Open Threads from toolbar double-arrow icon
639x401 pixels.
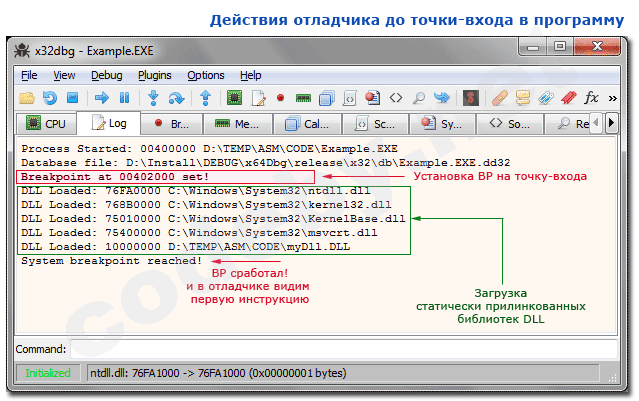point(442,98)
